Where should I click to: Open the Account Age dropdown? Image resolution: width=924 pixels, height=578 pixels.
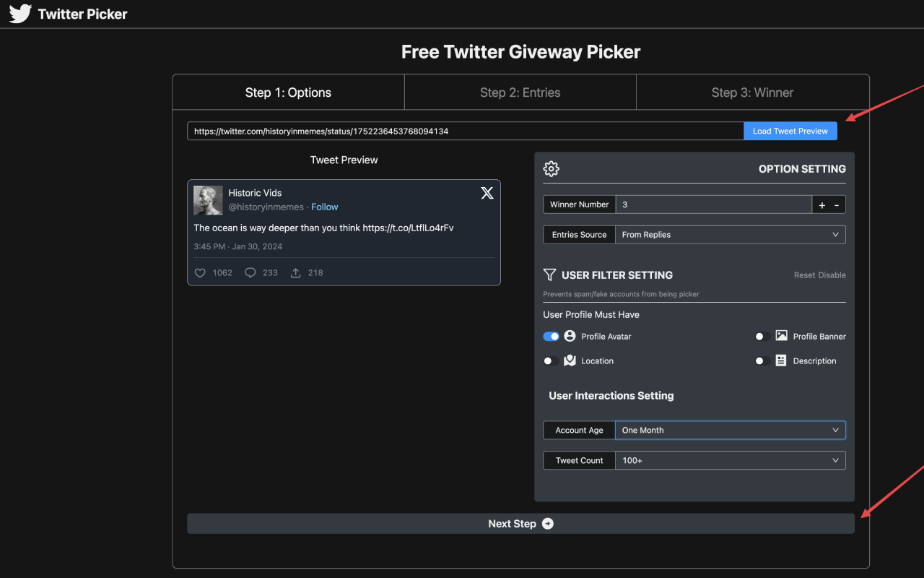click(730, 430)
